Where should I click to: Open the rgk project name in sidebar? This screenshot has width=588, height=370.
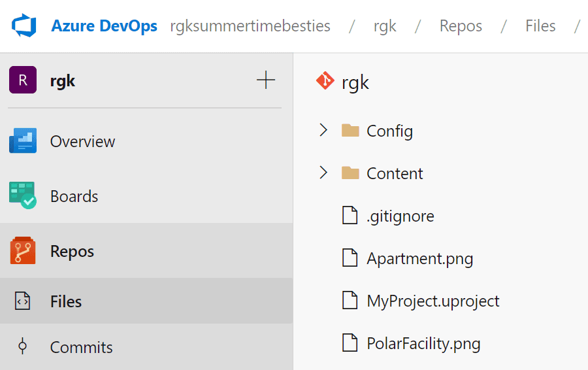(63, 81)
